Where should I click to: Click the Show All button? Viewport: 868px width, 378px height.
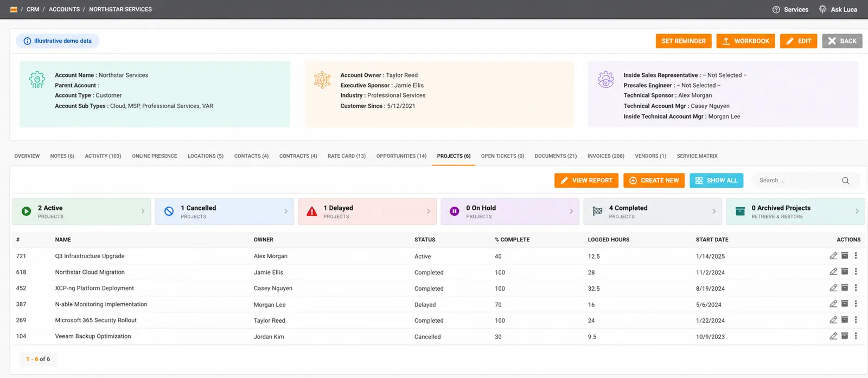(717, 181)
